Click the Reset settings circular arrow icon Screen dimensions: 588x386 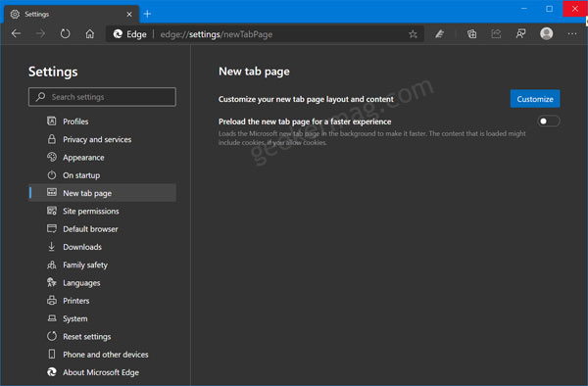52,336
